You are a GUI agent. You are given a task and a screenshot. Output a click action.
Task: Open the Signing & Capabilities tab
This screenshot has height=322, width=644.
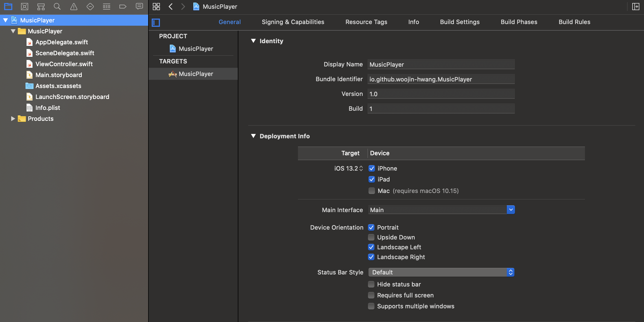pos(293,22)
